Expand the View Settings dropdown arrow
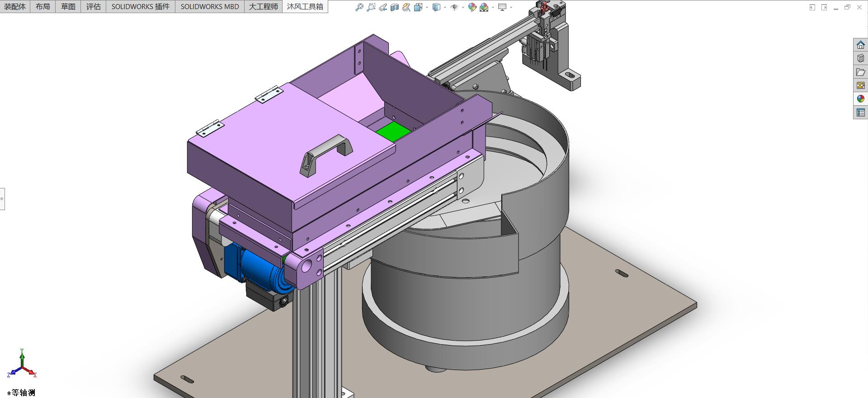The image size is (868, 398). point(511,7)
